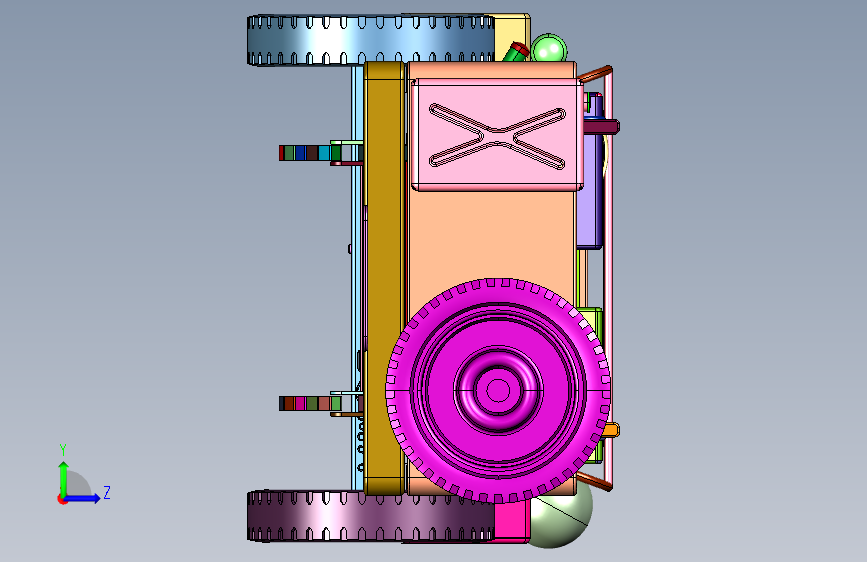Viewport: 867px width, 562px height.
Task: Click the red origin dot of the triad
Action: pos(61,499)
